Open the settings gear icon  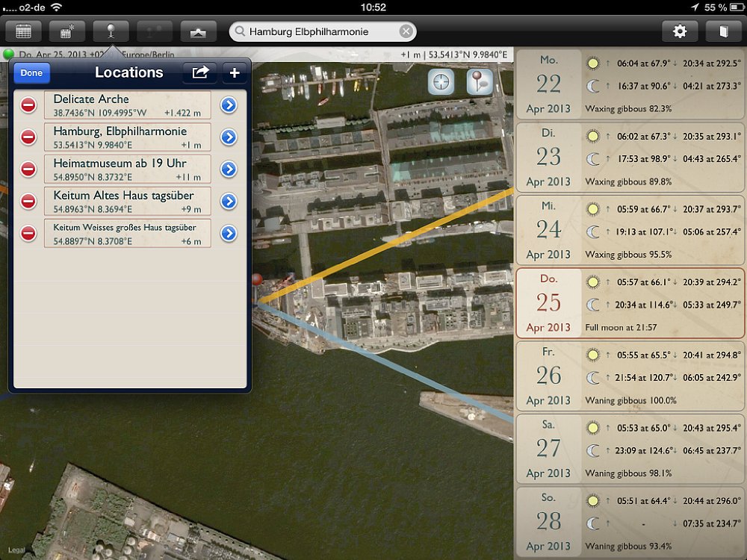click(679, 32)
